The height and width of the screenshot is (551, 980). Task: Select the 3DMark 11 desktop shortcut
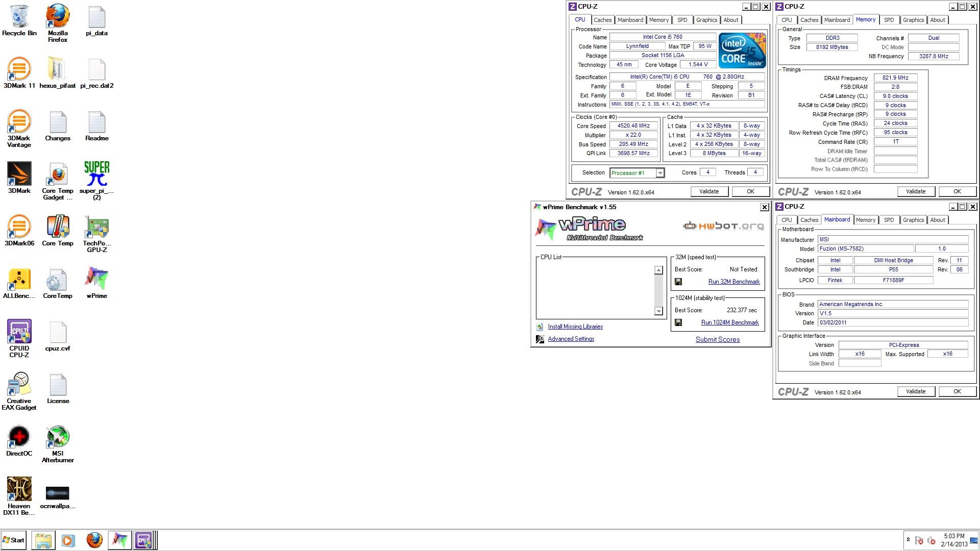coord(19,73)
